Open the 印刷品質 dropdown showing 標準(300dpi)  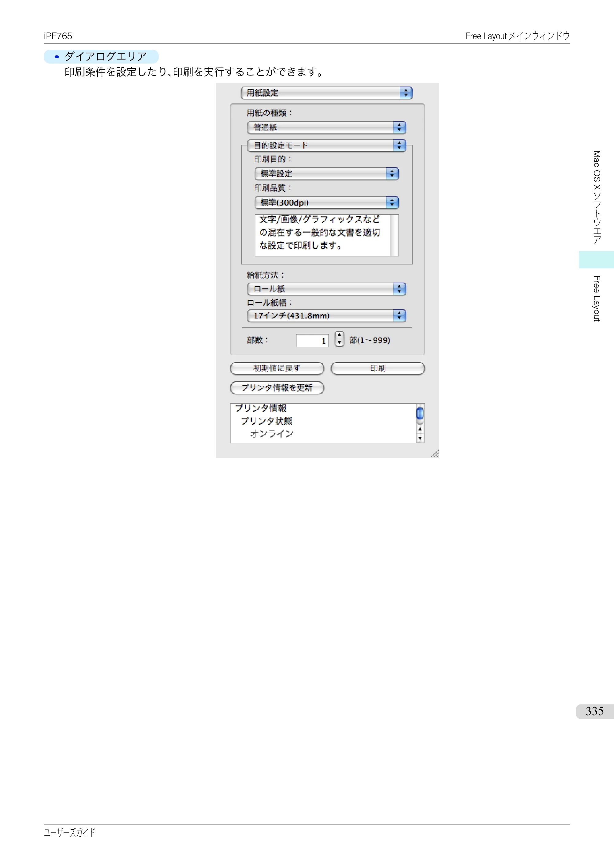pyautogui.click(x=326, y=203)
